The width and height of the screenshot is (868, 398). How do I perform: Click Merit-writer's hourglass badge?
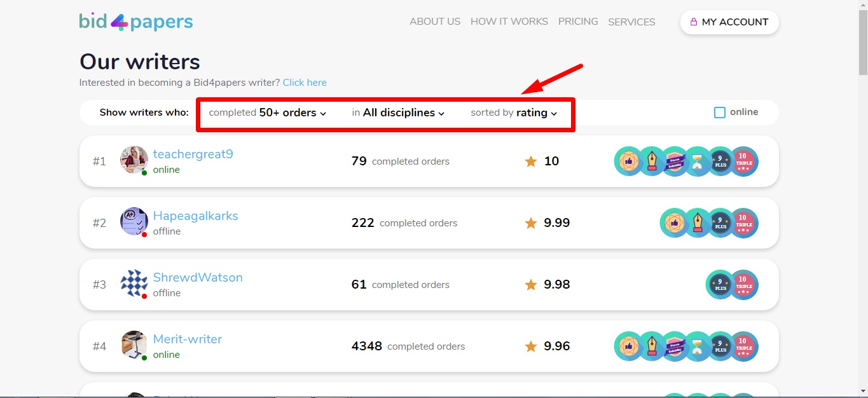pos(698,347)
